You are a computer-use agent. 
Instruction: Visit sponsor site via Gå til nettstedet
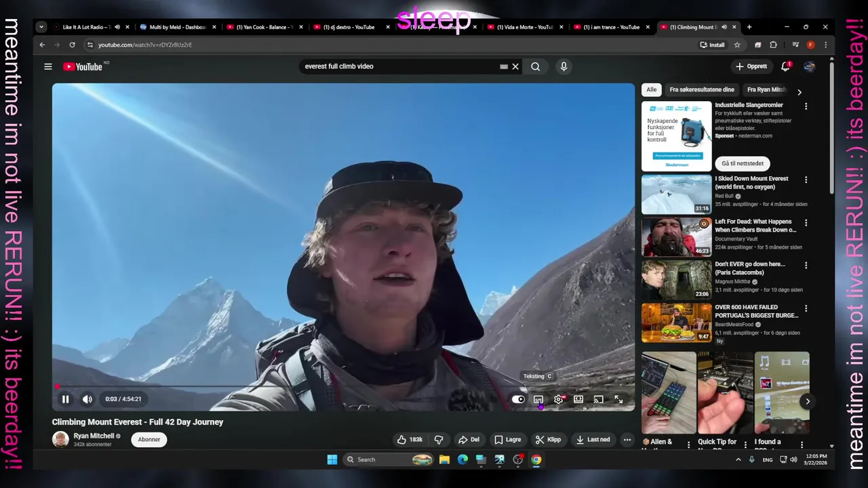(x=743, y=163)
